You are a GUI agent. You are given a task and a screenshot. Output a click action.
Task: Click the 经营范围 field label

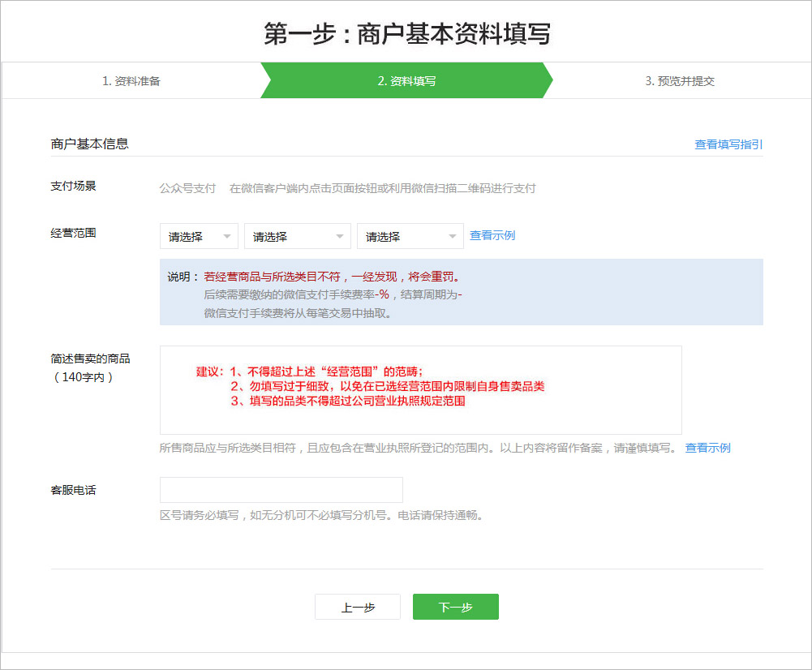[74, 233]
